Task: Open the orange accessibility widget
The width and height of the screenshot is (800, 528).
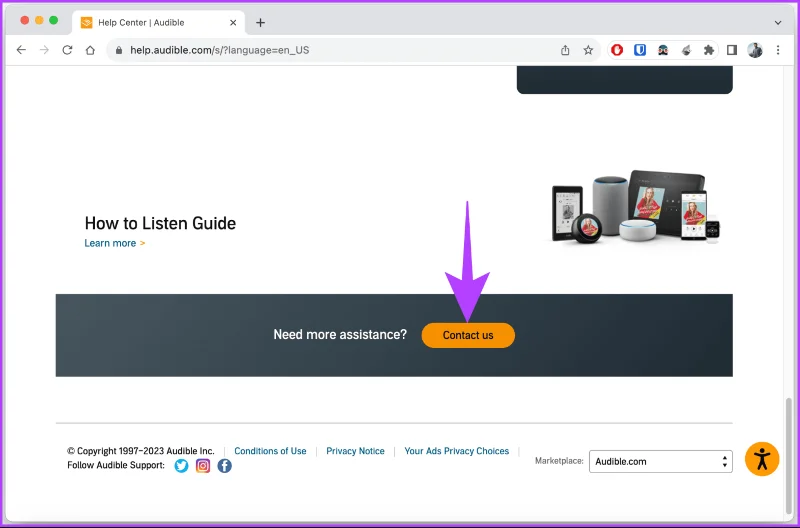Action: [762, 459]
